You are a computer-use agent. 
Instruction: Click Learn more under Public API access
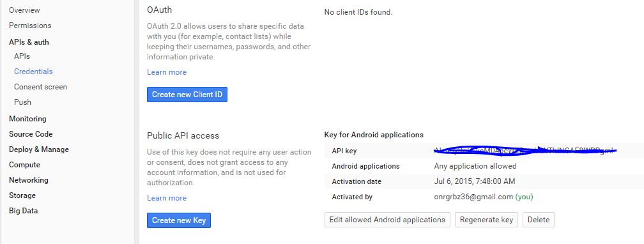pyautogui.click(x=167, y=198)
